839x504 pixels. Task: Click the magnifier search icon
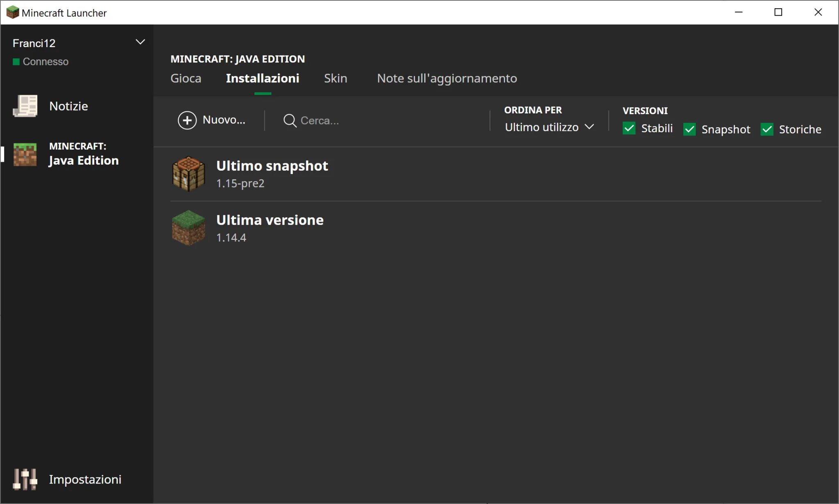point(290,121)
